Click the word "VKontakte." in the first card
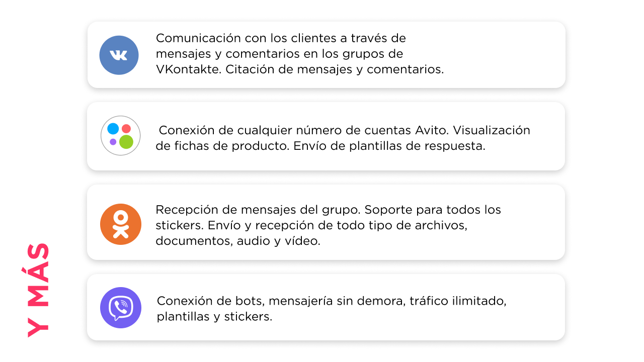 tap(188, 69)
